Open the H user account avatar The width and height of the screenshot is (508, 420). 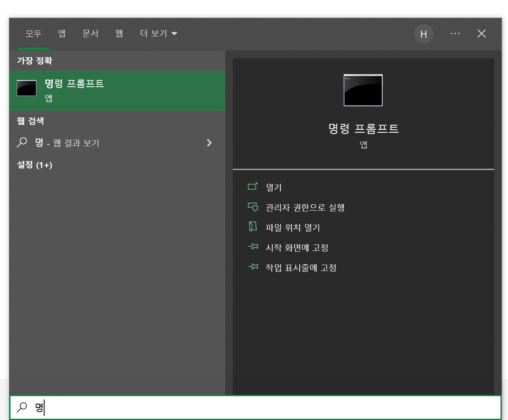coord(424,34)
